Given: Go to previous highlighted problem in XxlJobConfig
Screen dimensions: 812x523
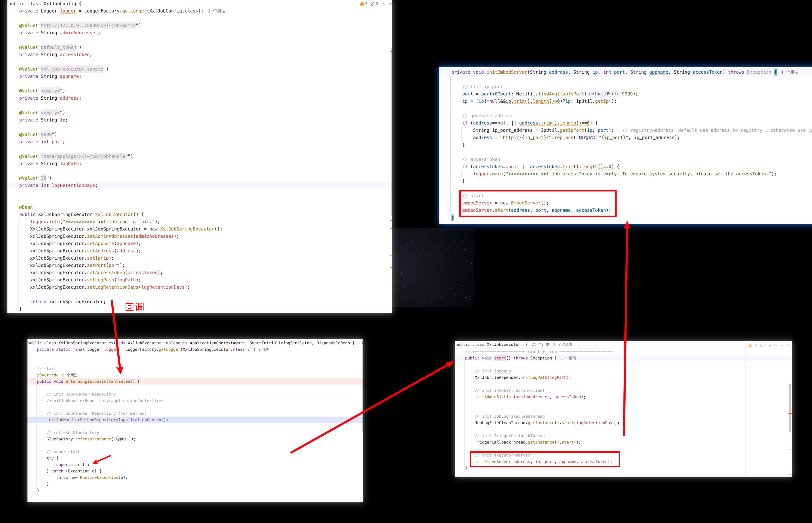Looking at the screenshot, I should pos(383,4).
